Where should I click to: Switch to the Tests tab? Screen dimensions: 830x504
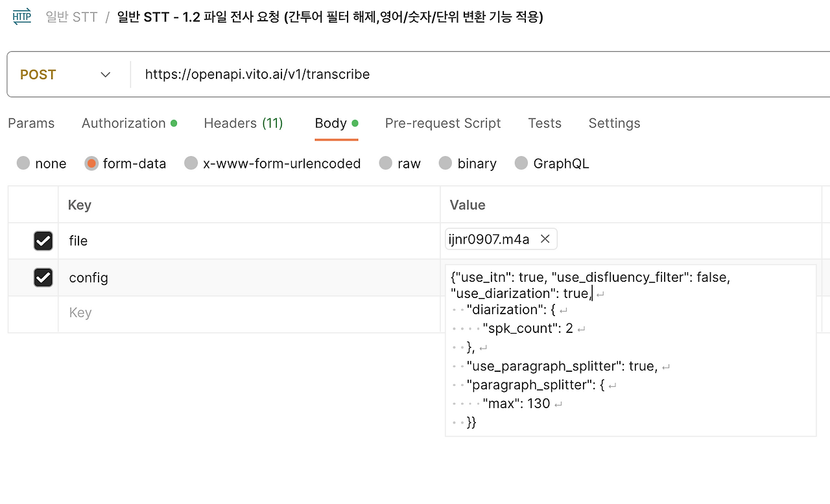tap(545, 123)
